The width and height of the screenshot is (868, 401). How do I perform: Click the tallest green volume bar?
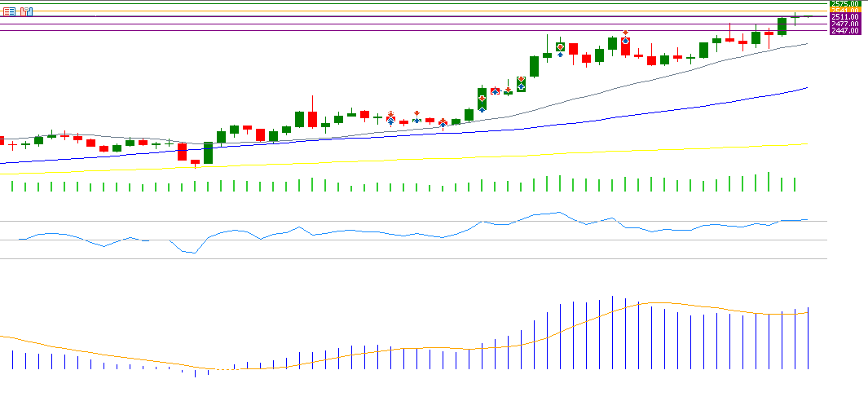point(769,182)
